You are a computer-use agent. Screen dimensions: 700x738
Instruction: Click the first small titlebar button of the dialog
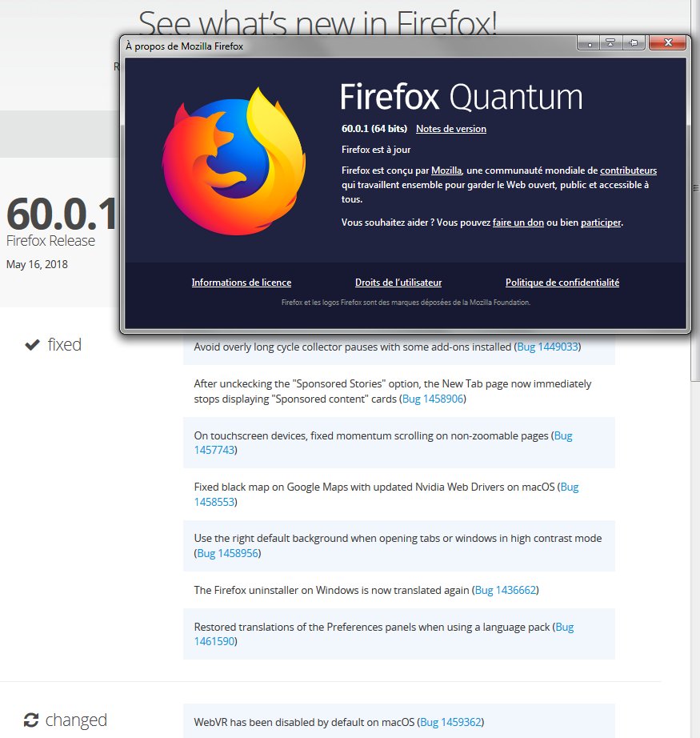[589, 43]
